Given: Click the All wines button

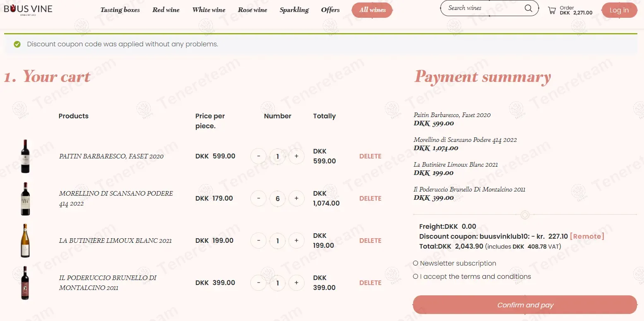Looking at the screenshot, I should [372, 10].
